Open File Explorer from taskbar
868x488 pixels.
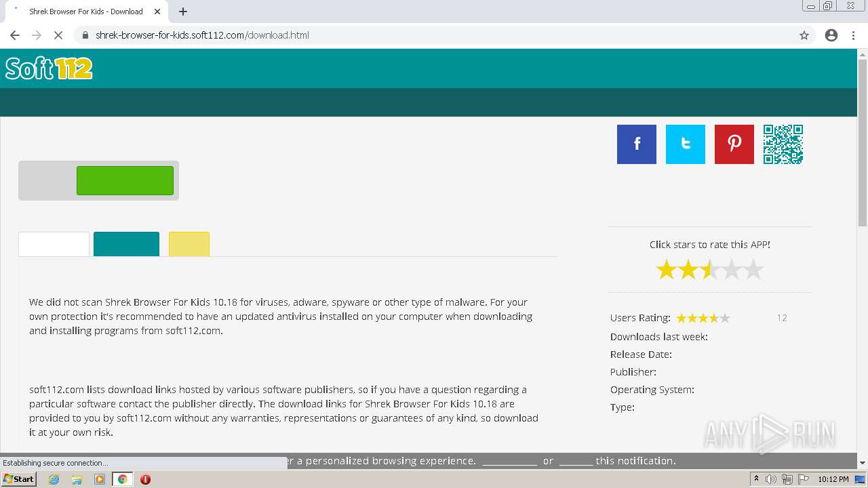click(x=77, y=479)
